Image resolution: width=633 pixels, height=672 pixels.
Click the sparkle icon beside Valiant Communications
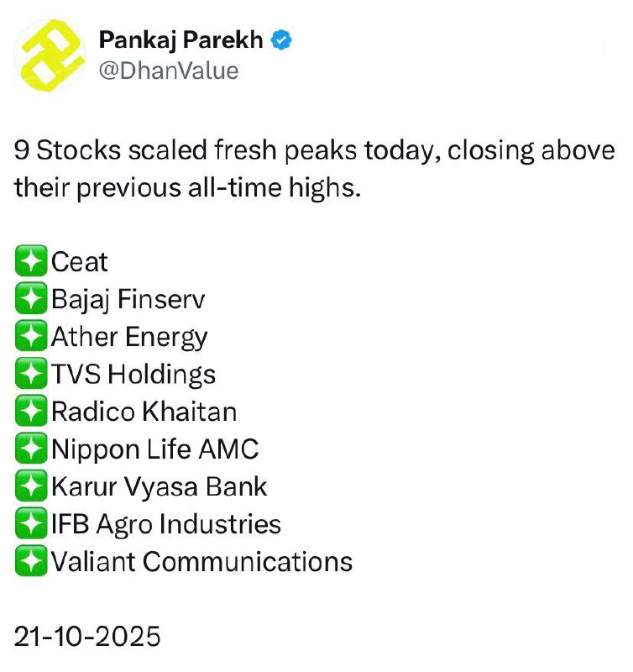[x=31, y=561]
